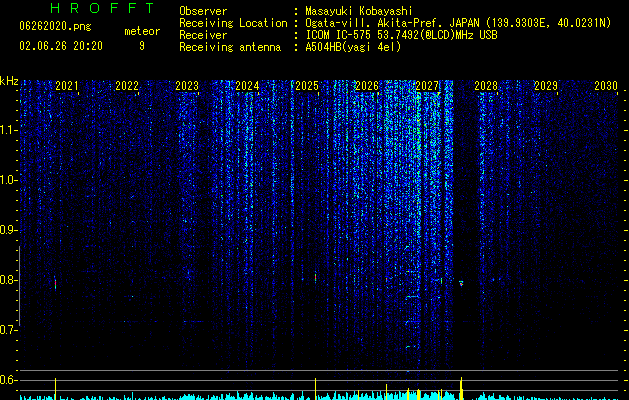Click the meteor echo near 2025

coord(315,277)
